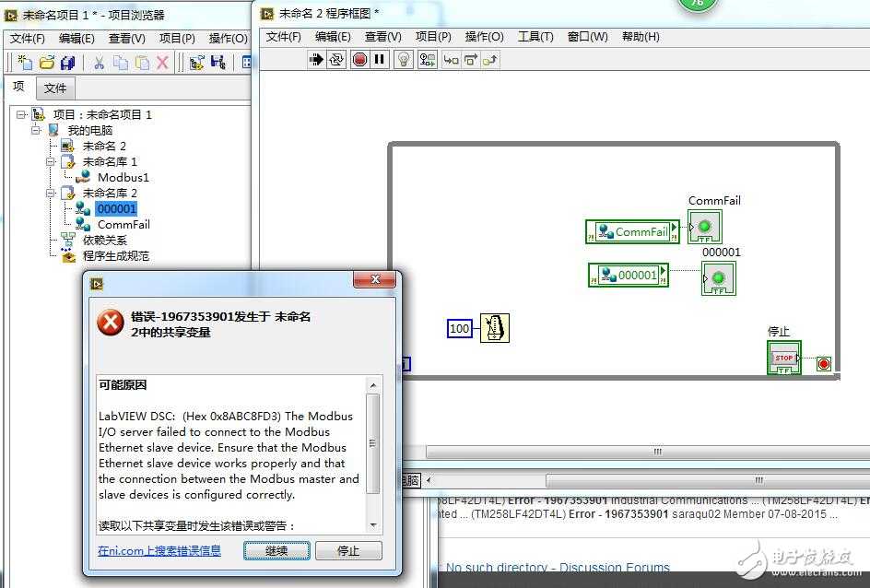
Task: Click the Stop button terminal on diagram
Action: 784,358
